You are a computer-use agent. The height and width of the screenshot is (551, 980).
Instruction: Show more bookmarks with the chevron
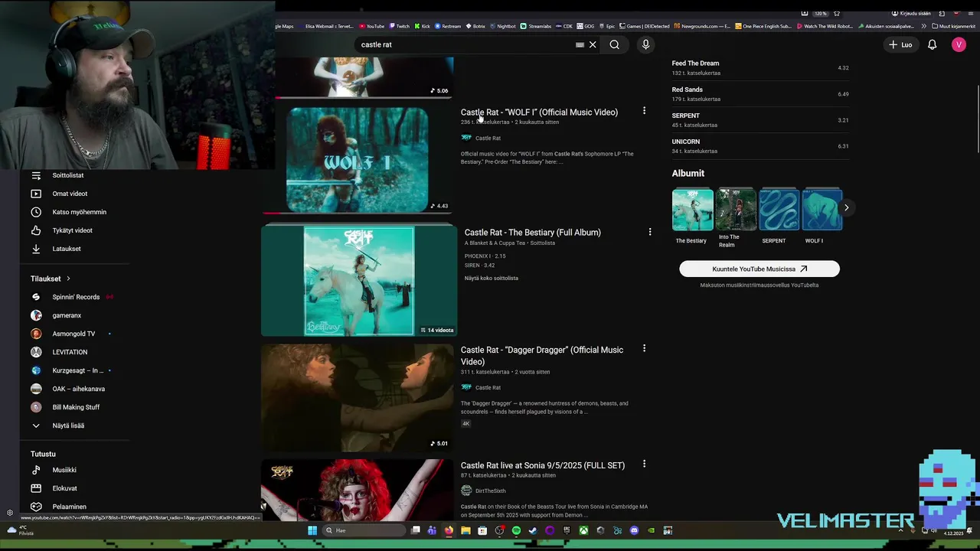tap(923, 26)
